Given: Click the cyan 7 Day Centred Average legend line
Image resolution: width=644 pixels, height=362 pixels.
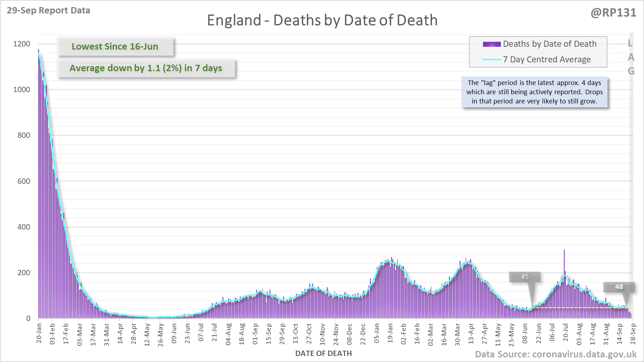Looking at the screenshot, I should point(492,60).
